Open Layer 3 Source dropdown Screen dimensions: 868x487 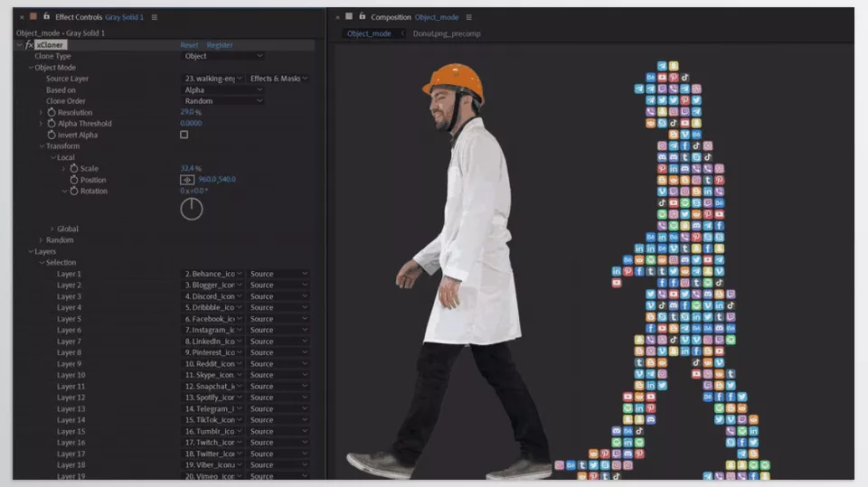click(278, 296)
